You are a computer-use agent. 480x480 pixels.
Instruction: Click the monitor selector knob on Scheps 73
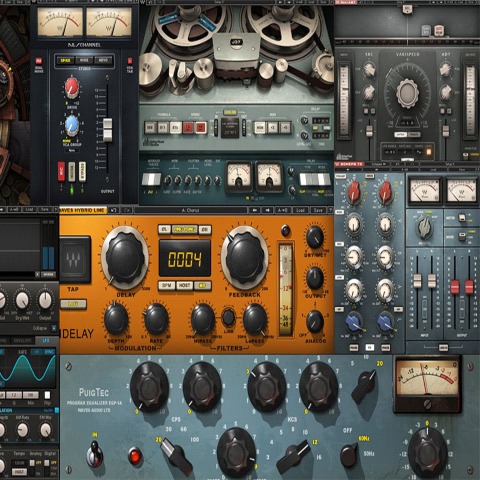tap(424, 228)
